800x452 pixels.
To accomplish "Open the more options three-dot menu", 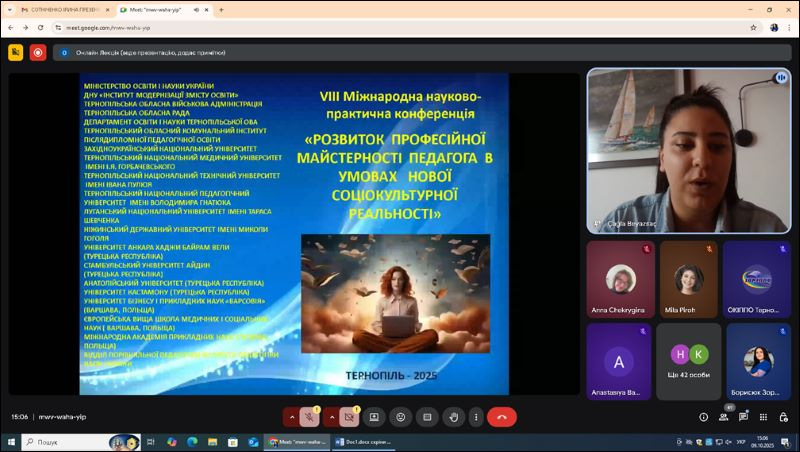I will [478, 417].
